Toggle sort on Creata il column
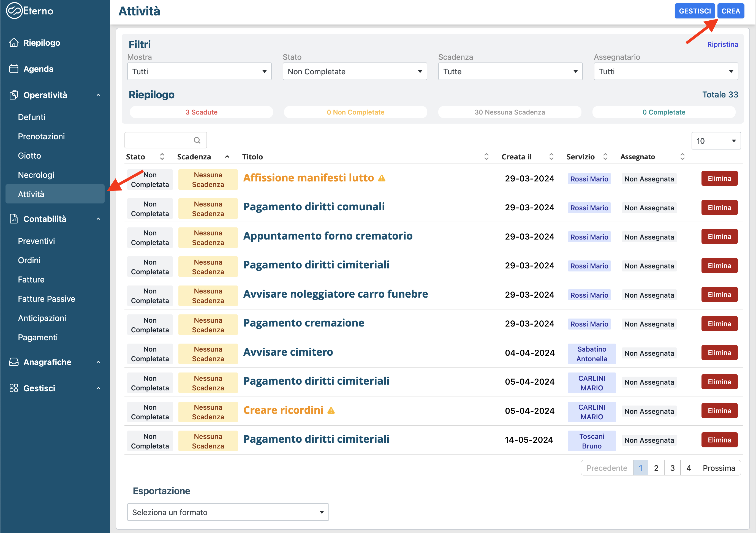Image resolution: width=756 pixels, height=533 pixels. pos(551,157)
